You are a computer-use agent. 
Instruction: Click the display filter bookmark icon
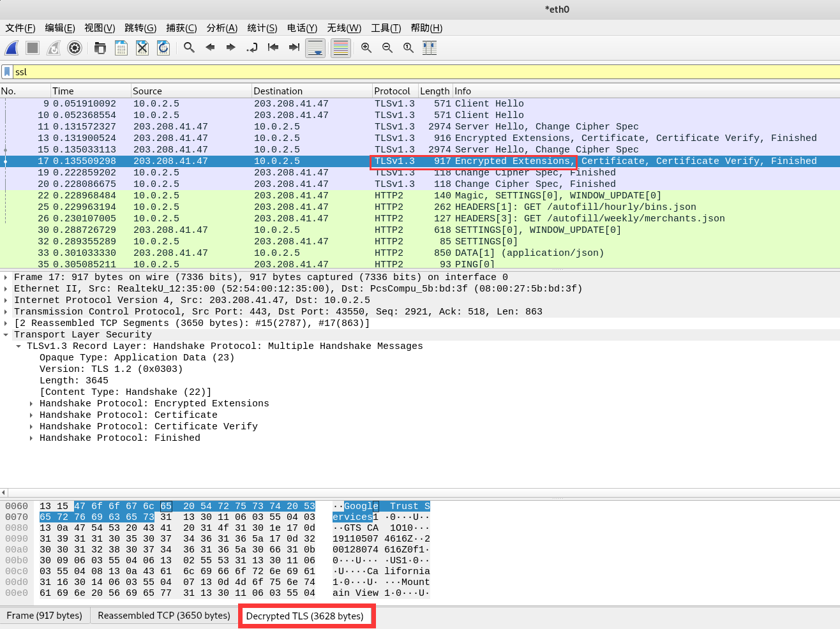[7, 71]
